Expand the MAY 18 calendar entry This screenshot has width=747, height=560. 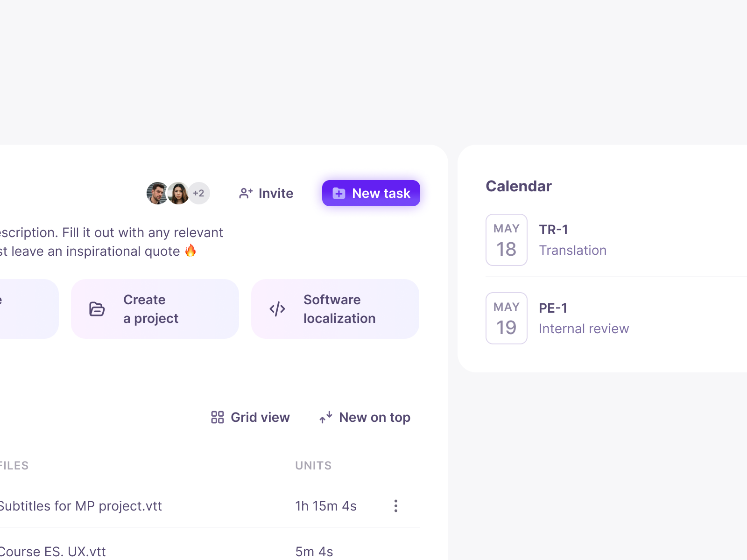[506, 239]
